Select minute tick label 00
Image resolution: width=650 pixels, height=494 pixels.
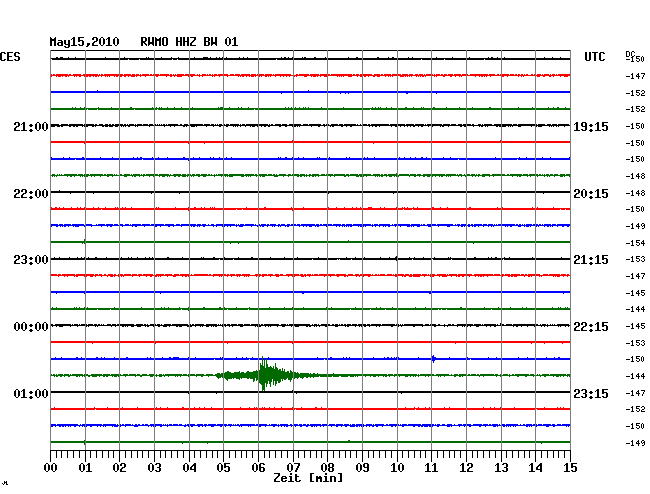(x=51, y=467)
